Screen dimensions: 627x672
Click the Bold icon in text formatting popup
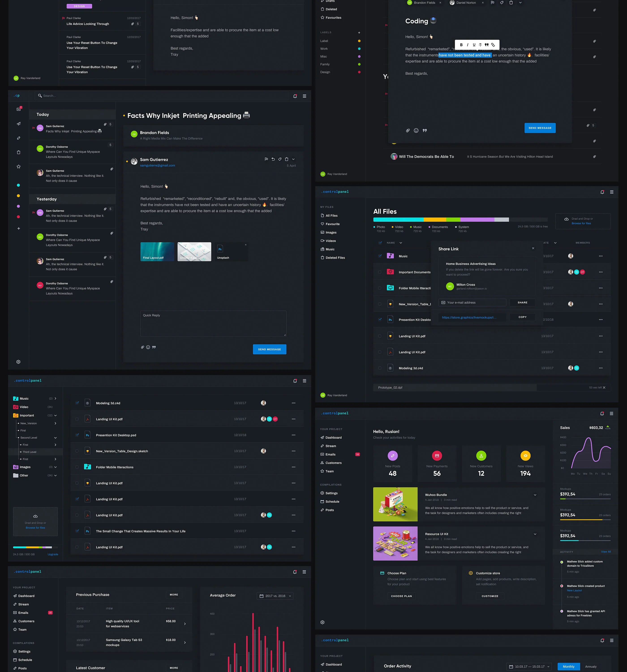(x=461, y=45)
